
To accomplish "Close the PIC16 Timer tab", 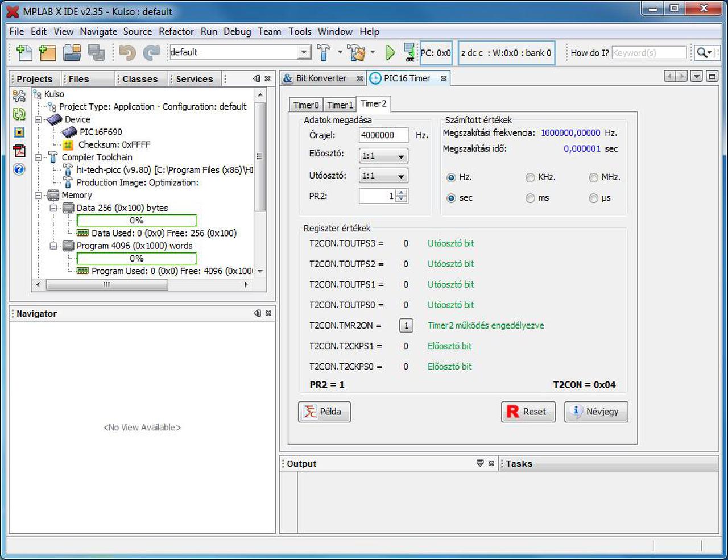I will point(444,78).
